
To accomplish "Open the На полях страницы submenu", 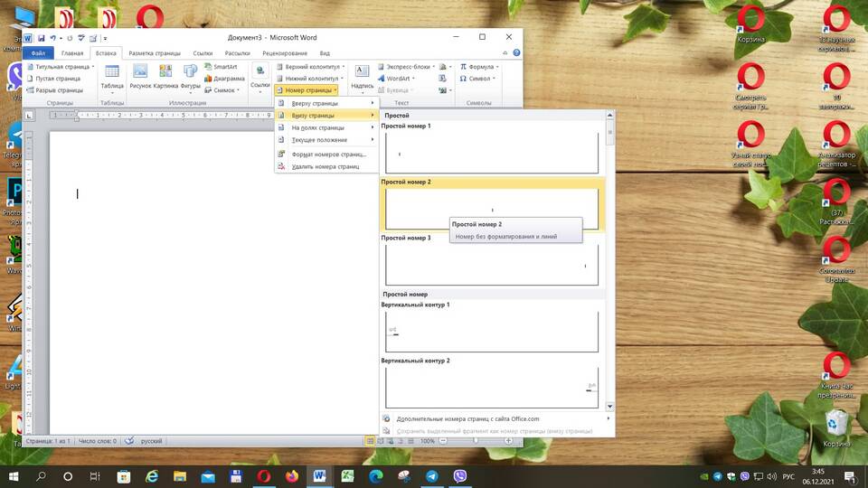I will coord(326,127).
